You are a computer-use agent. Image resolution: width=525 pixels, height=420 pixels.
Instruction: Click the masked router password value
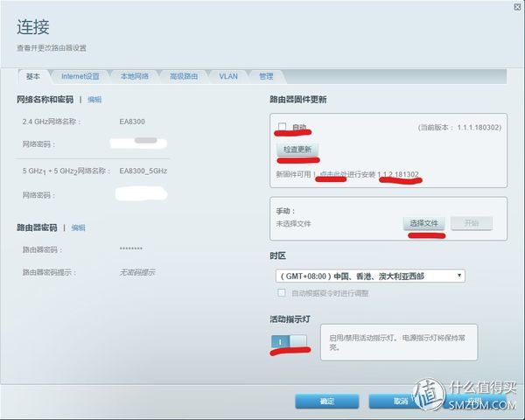click(131, 248)
